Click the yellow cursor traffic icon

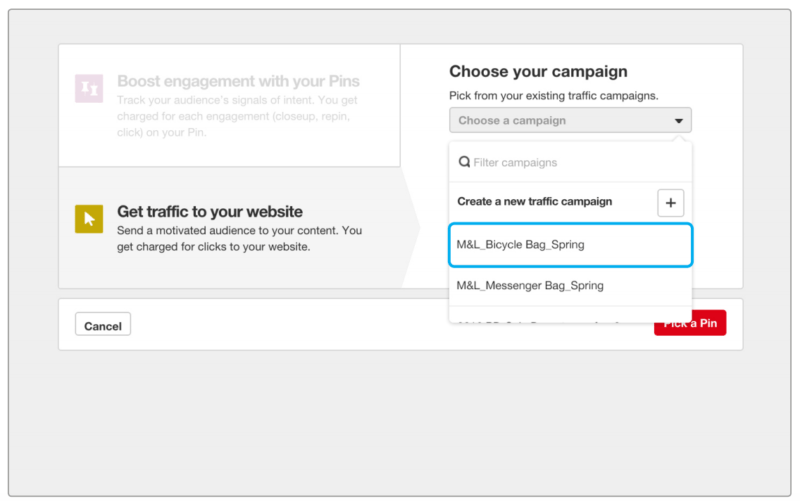(89, 219)
